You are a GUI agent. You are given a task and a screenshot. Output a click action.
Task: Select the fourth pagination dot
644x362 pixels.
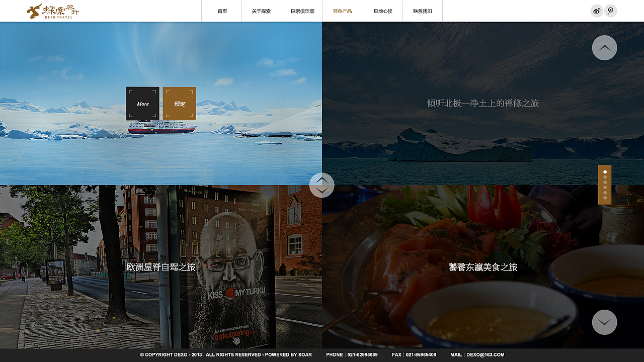coord(605,188)
